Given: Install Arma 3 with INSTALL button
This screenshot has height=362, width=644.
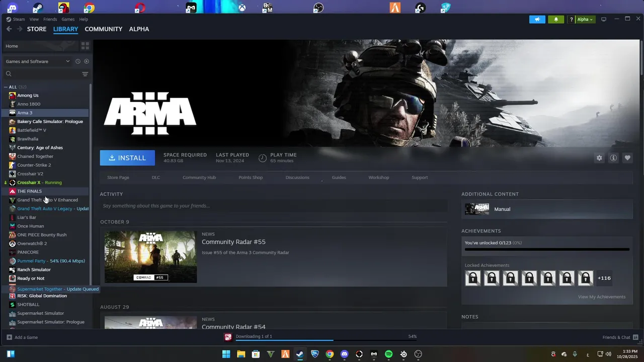Looking at the screenshot, I should click(x=127, y=158).
